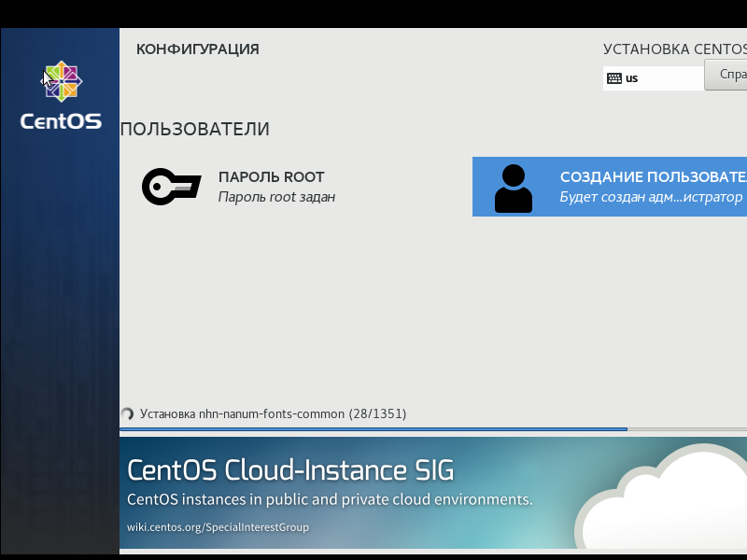Click the CentOS wordmark in sidebar
Image resolution: width=747 pixels, height=560 pixels.
tap(61, 121)
